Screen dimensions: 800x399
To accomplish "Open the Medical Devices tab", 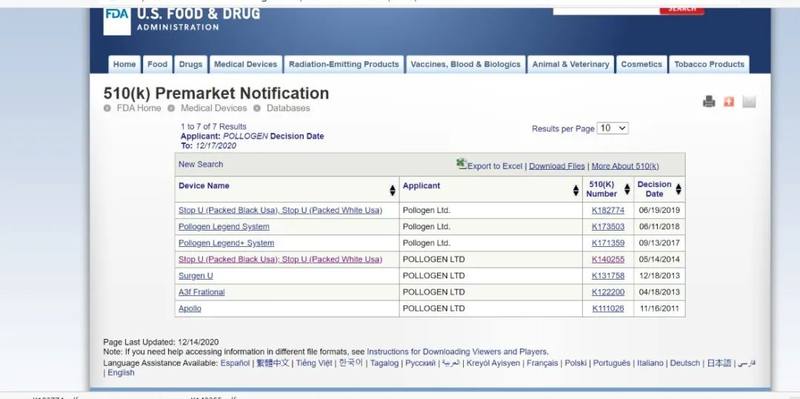I will [x=245, y=64].
